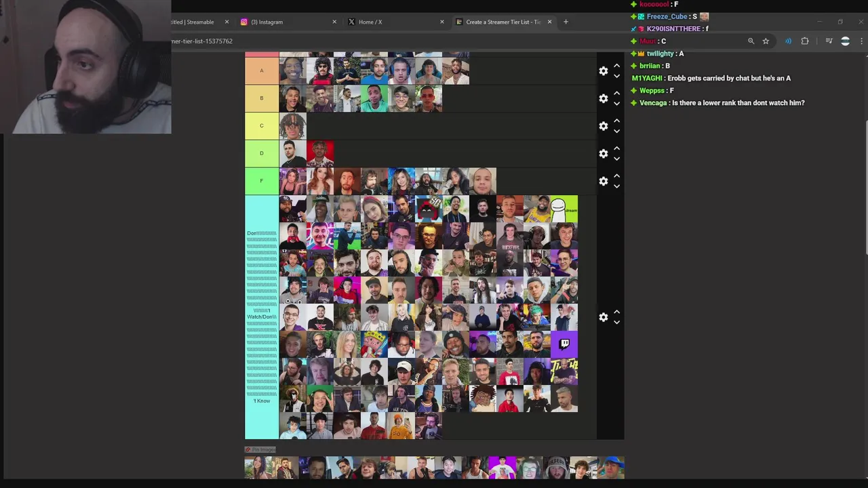Viewport: 868px width, 488px height.
Task: Select the green 'dream' logo thumbnail
Action: (564, 209)
